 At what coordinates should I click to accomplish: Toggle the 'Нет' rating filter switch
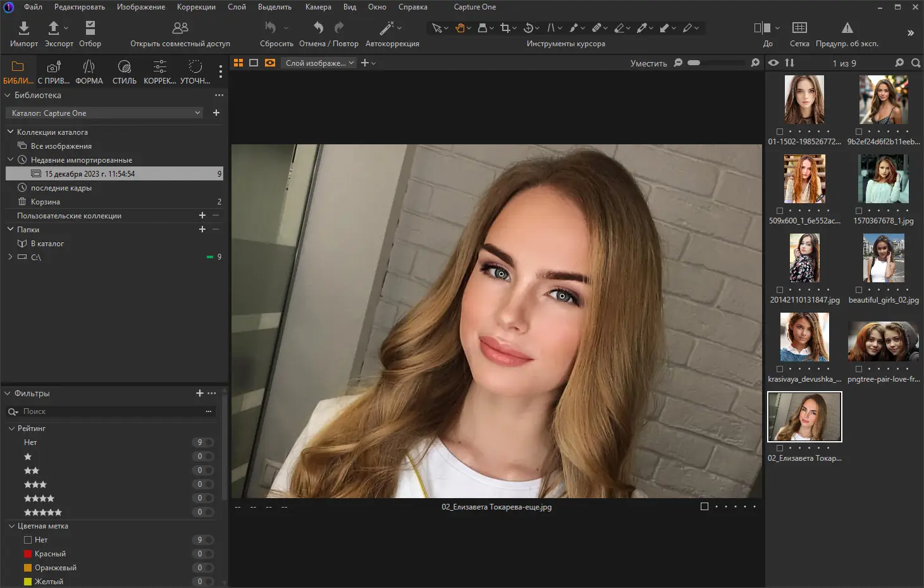(x=203, y=442)
